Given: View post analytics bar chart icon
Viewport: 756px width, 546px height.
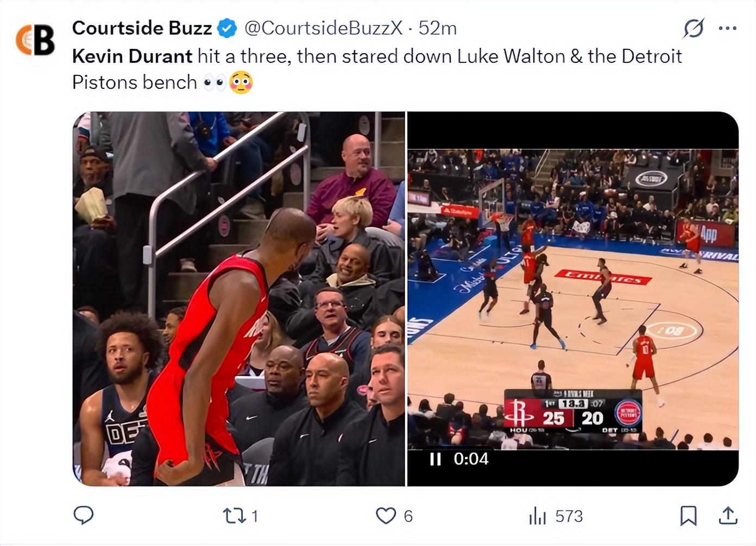Looking at the screenshot, I should click(x=537, y=516).
